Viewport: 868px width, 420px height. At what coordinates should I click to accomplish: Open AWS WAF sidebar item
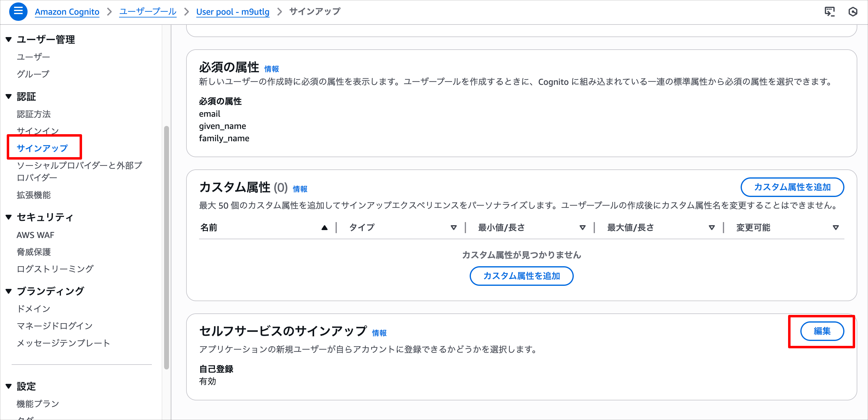pos(36,235)
